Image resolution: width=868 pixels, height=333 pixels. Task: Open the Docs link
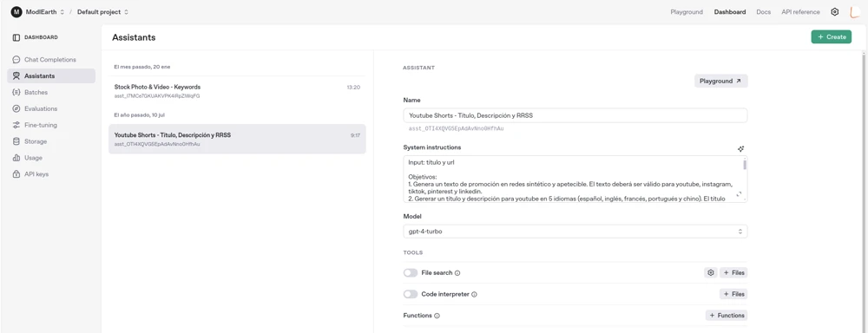click(x=763, y=11)
